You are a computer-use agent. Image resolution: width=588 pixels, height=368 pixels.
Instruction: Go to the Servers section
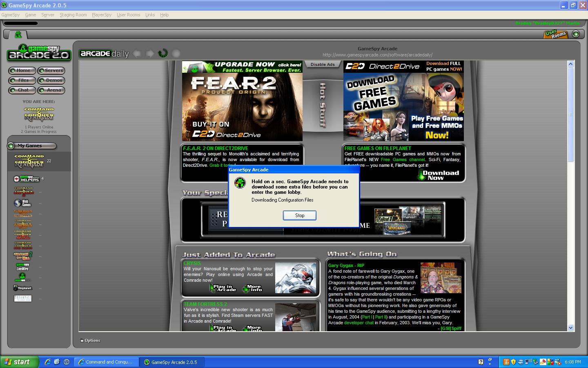[51, 70]
